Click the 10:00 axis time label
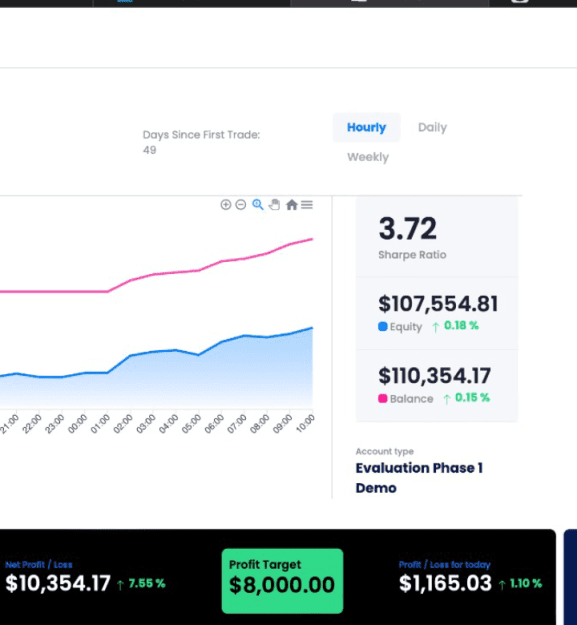Image resolution: width=577 pixels, height=625 pixels. [306, 423]
